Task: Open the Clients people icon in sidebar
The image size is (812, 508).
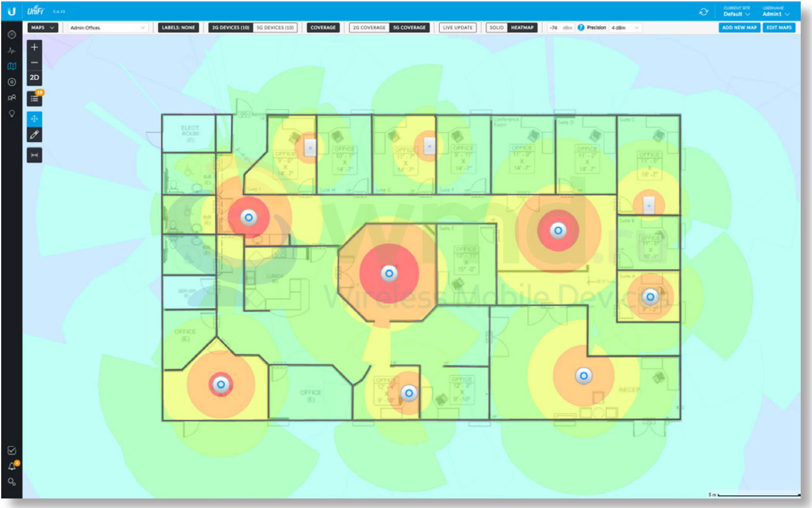Action: click(x=11, y=98)
